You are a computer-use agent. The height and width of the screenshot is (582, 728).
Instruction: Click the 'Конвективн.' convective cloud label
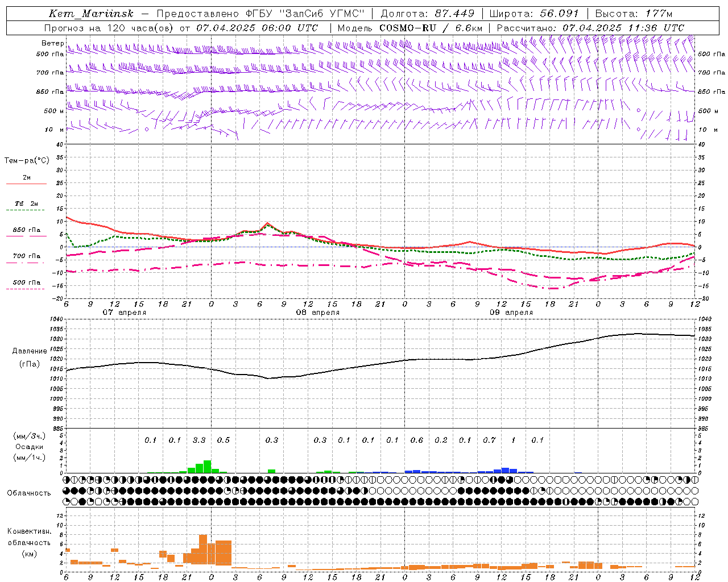[x=29, y=531]
